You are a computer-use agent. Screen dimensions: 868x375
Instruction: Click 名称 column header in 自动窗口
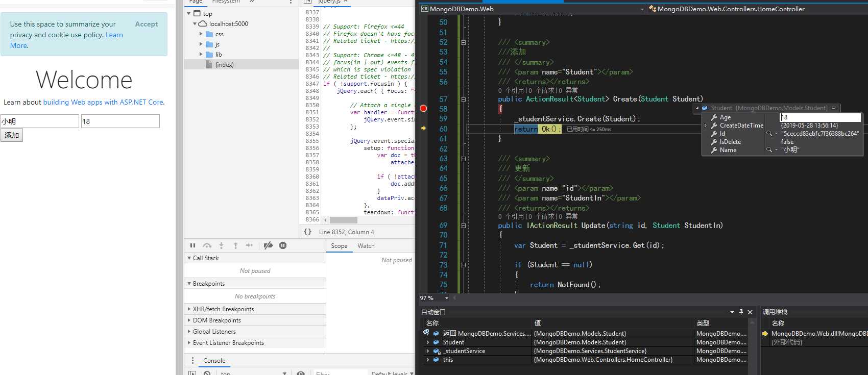[432, 323]
